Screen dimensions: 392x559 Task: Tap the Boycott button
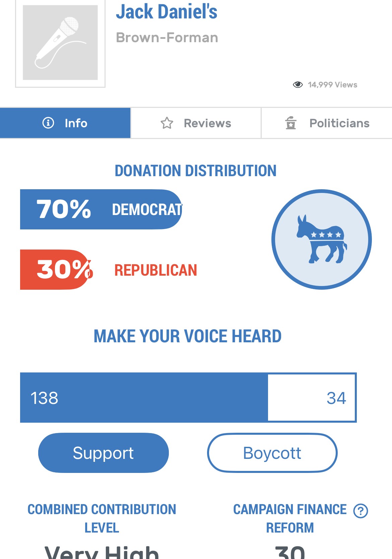point(272,453)
